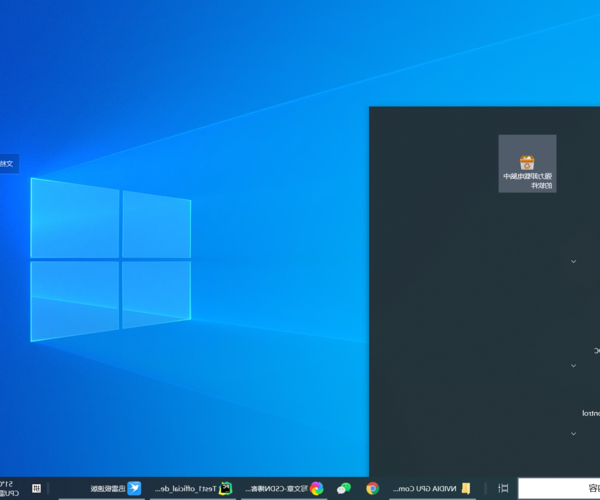Open WeChat from the taskbar
Viewport: 600px width, 500px height.
pos(344,488)
